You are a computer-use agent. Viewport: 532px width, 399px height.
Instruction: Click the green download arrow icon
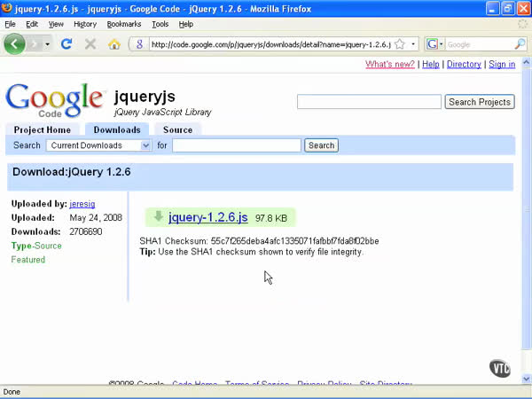pyautogui.click(x=158, y=216)
